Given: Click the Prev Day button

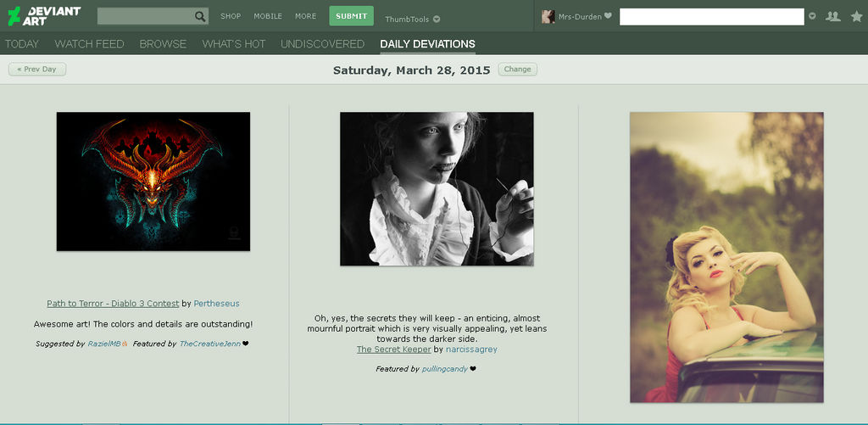Looking at the screenshot, I should click(37, 70).
